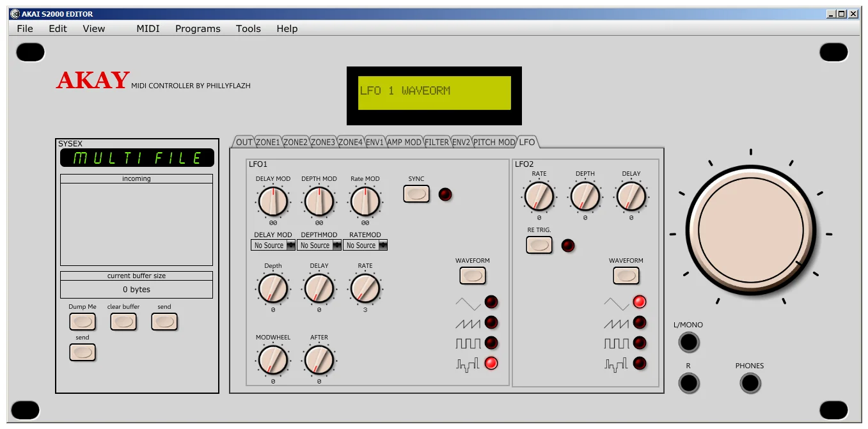Switch to the ZONE2 tab

pos(296,142)
